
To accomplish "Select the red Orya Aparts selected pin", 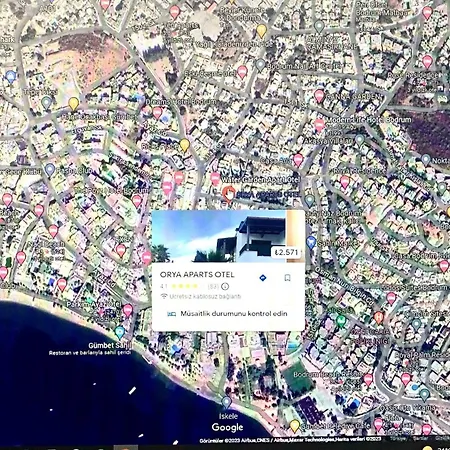I will click(229, 194).
